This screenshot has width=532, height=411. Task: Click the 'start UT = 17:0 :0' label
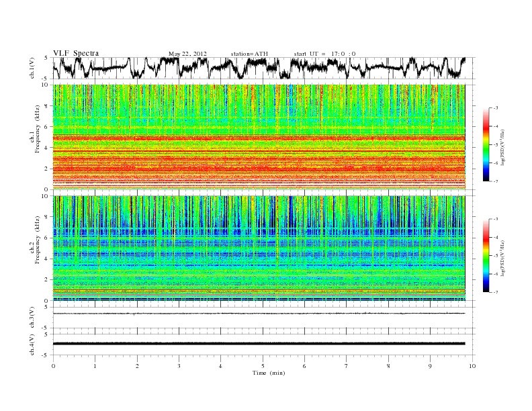[x=324, y=54]
